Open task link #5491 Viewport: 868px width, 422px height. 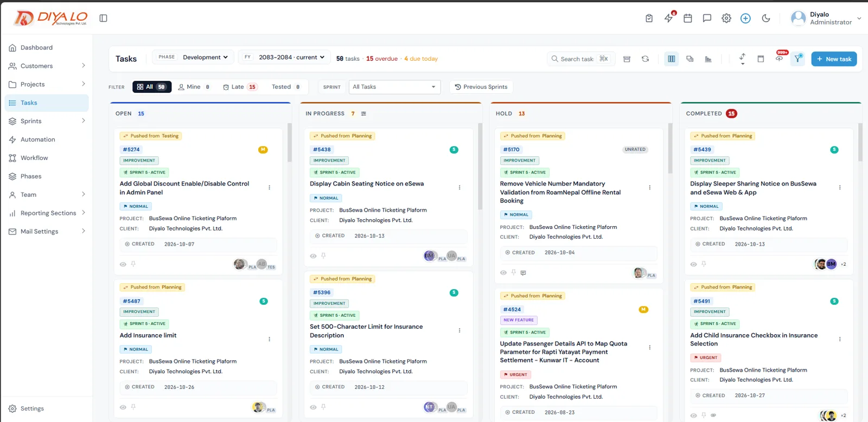coord(702,301)
